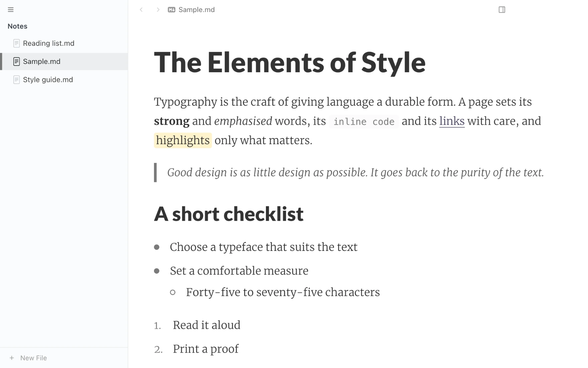Click 'Forty-five to seventy-five characters' sub-item
This screenshot has height=368, width=588.
tap(283, 292)
